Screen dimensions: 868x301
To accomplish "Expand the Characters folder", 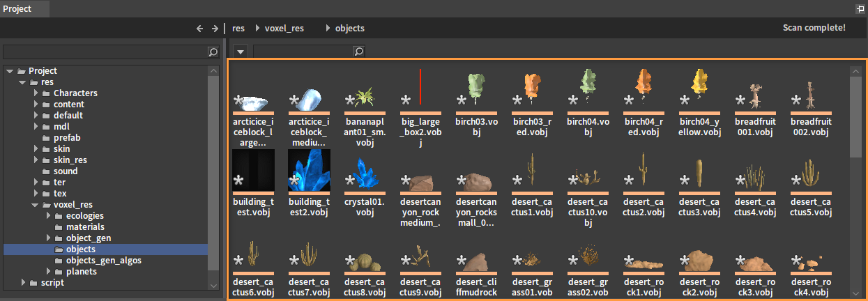I will tap(36, 93).
